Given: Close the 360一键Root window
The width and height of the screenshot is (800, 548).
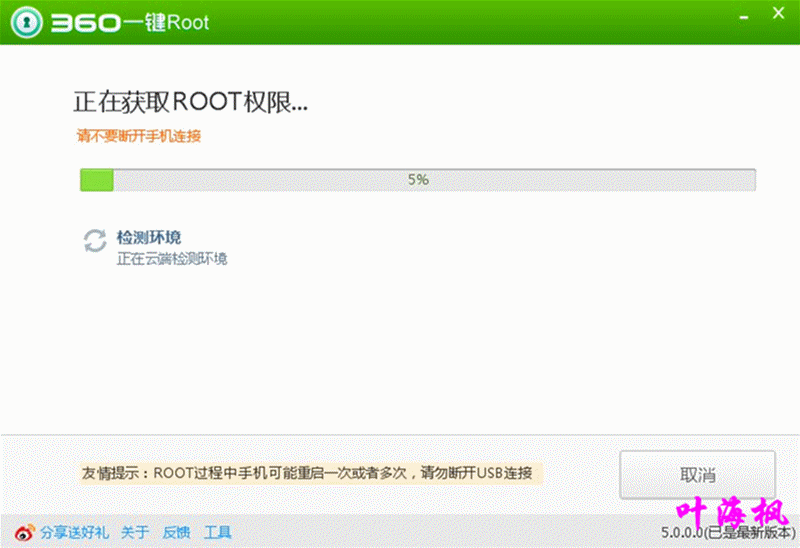Looking at the screenshot, I should pyautogui.click(x=778, y=13).
